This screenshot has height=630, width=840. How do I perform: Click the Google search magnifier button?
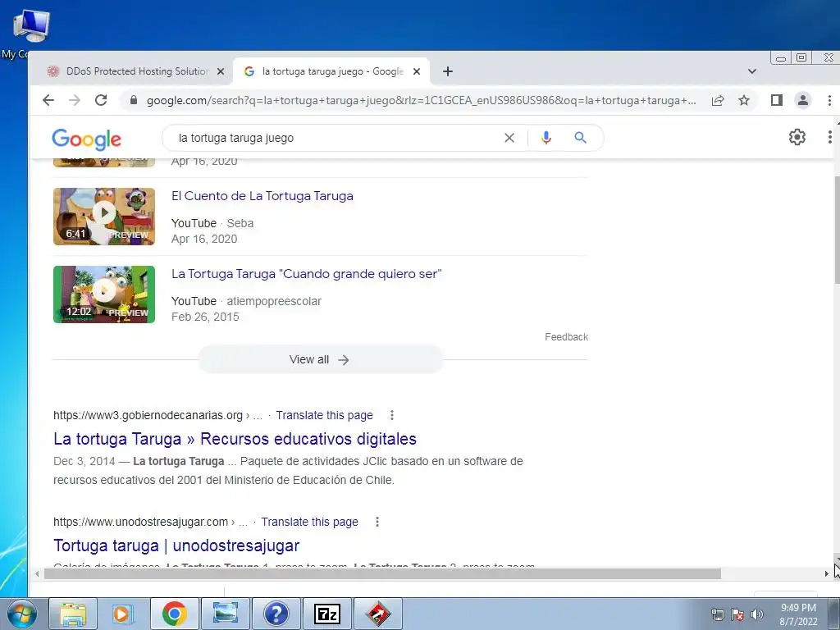pyautogui.click(x=580, y=138)
